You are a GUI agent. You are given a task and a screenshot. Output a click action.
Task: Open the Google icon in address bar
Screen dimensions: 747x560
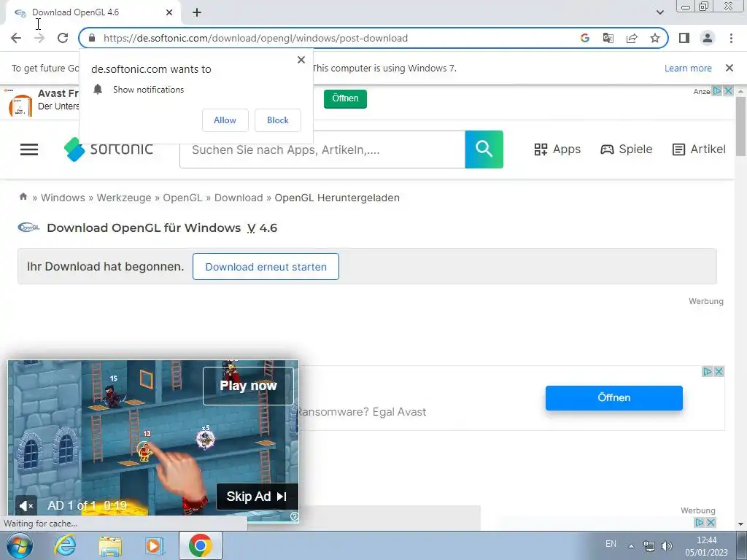[x=585, y=38]
